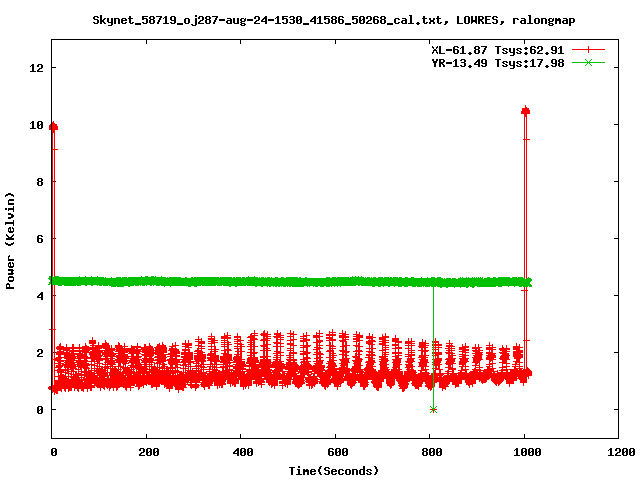Click the Time(Seconds) x-axis label

333,471
